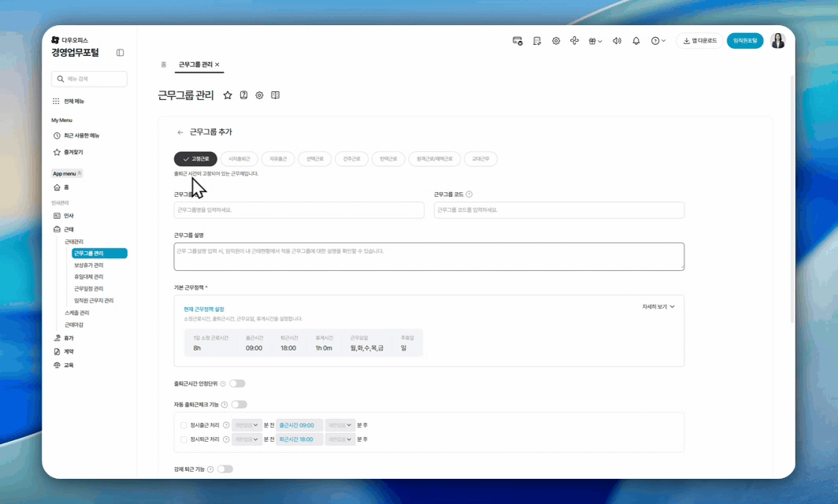This screenshot has width=838, height=504.
Task: Select the 고정근로 work type chip
Action: 195,159
